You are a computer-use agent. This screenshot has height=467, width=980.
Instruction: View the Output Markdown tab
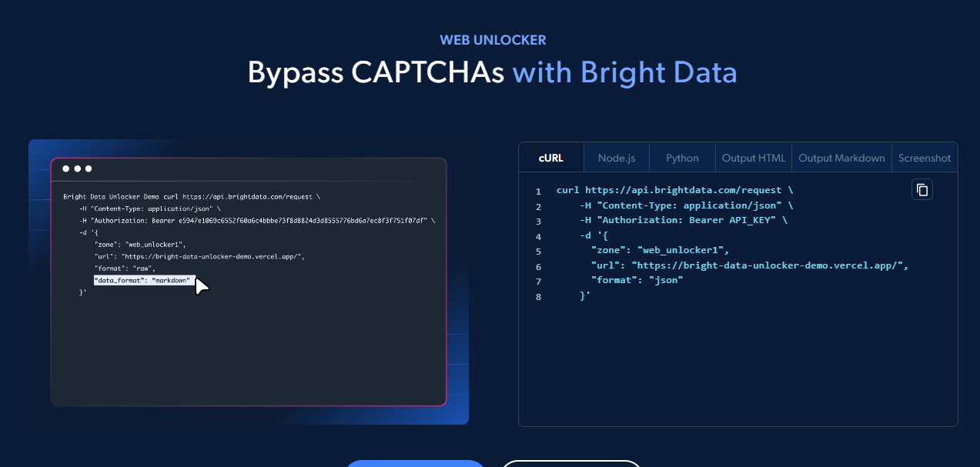click(841, 158)
